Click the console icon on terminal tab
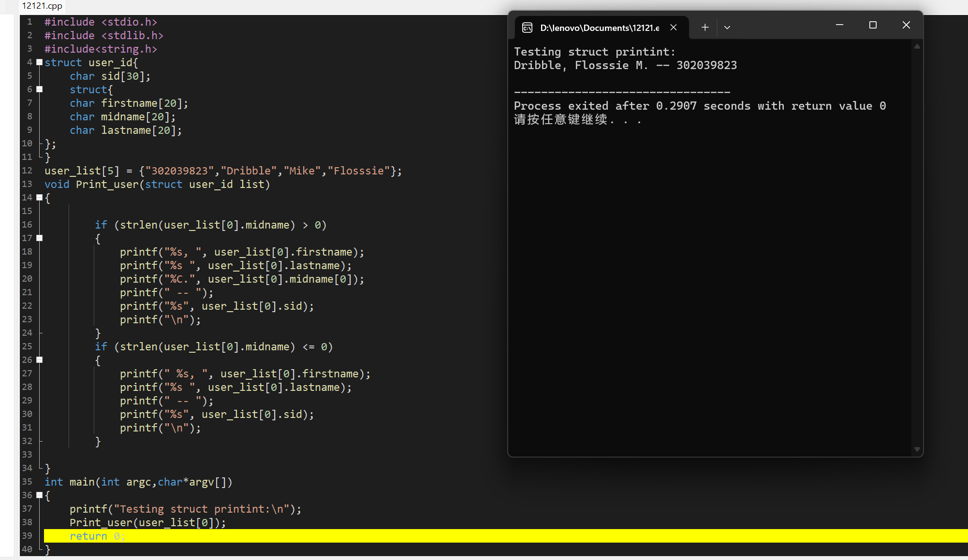The height and width of the screenshot is (560, 968). click(x=527, y=28)
